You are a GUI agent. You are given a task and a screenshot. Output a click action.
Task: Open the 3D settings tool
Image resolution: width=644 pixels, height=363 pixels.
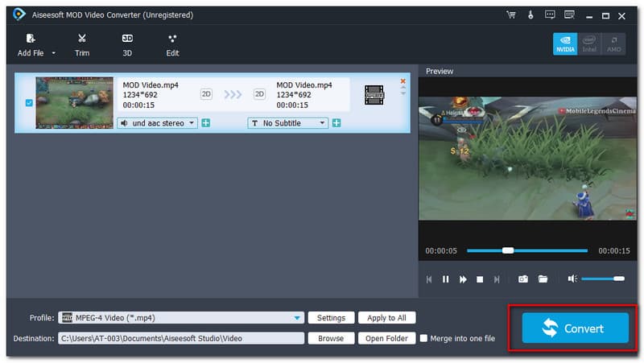(127, 44)
